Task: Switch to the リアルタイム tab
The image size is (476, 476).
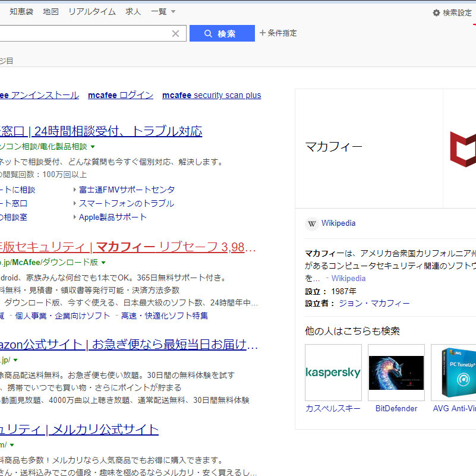Action: coord(92,11)
